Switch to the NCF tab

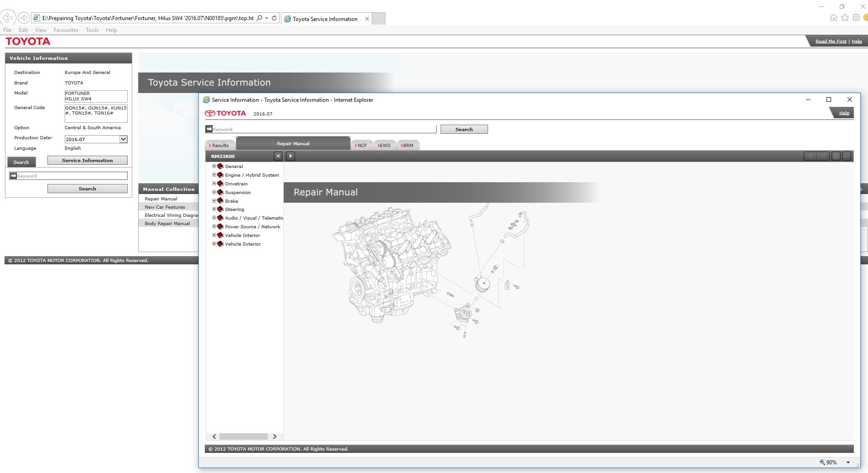coord(362,145)
